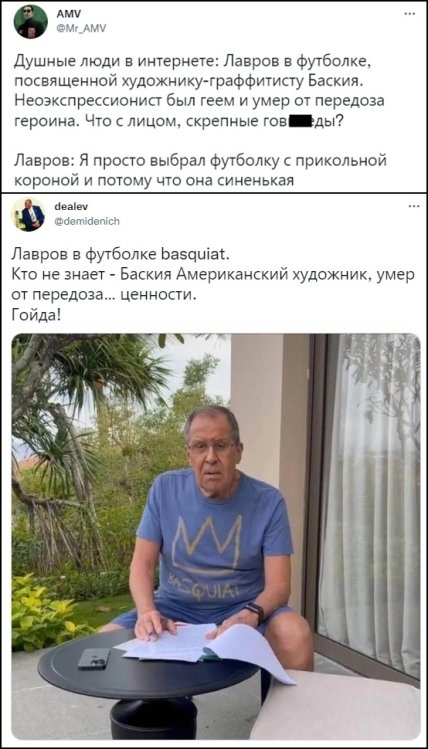
Task: Click the 'Гойда!' line in dealev's tweet
Action: 36,315
